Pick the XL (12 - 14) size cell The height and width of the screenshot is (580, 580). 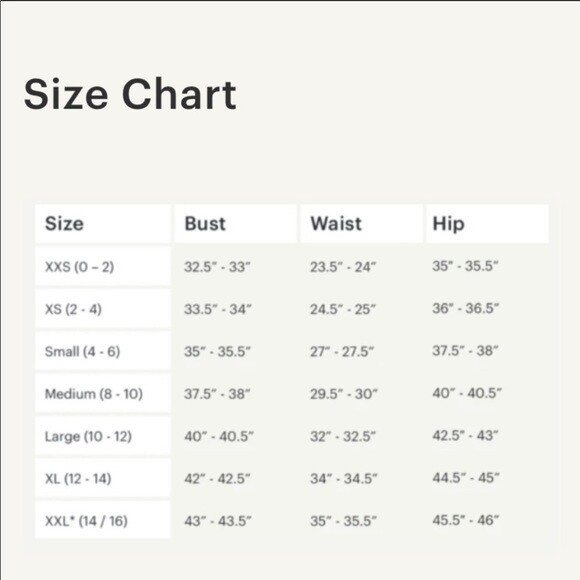(103, 478)
